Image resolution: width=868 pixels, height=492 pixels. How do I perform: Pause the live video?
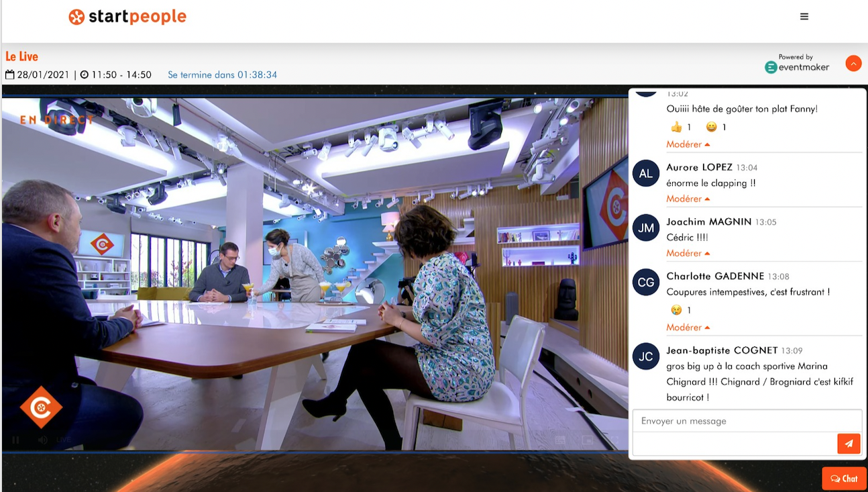[x=15, y=440]
